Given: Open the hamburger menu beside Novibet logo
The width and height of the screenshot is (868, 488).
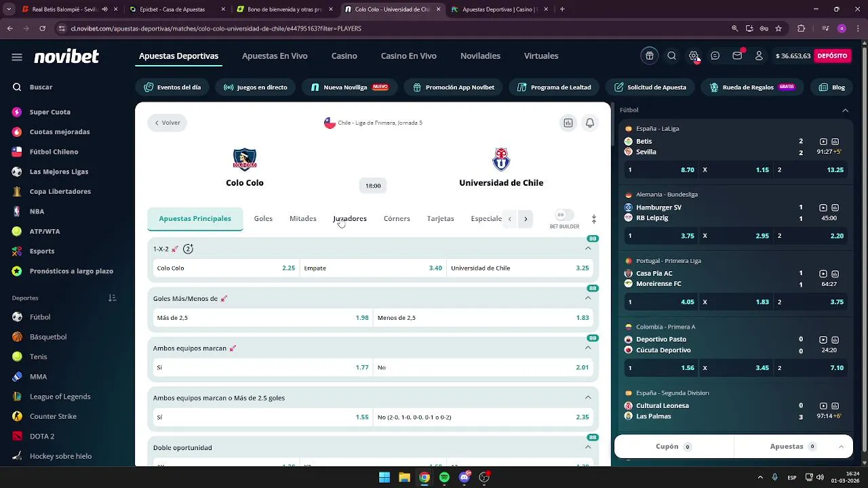Looking at the screenshot, I should pyautogui.click(x=17, y=57).
